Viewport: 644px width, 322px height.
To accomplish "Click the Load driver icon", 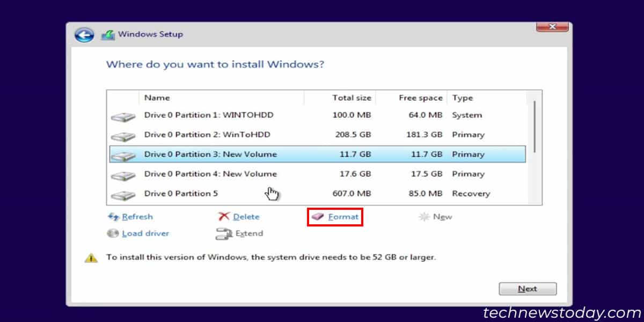I will (113, 233).
